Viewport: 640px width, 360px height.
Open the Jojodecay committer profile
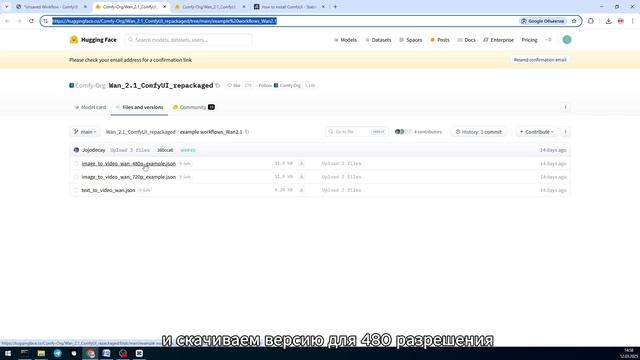[93, 150]
